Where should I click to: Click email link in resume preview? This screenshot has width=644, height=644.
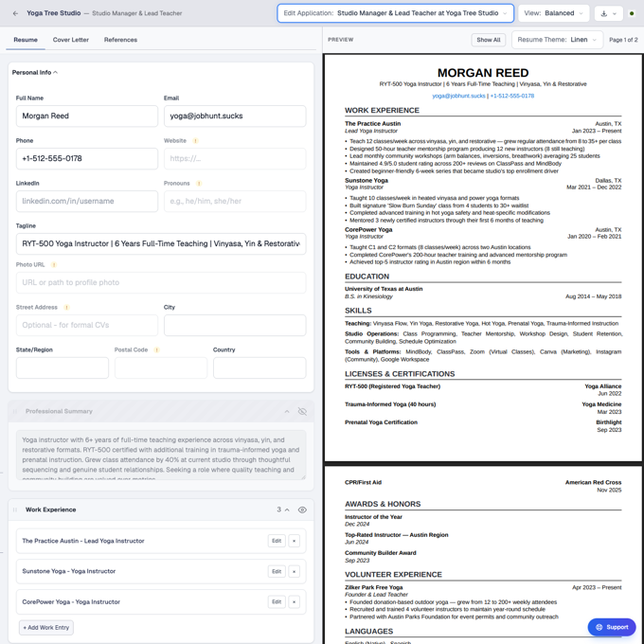(458, 96)
